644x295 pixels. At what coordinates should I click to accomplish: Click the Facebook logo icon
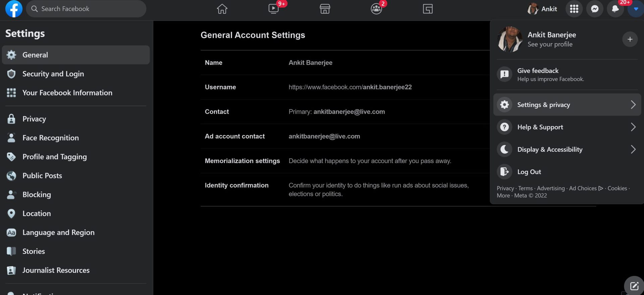pyautogui.click(x=14, y=9)
